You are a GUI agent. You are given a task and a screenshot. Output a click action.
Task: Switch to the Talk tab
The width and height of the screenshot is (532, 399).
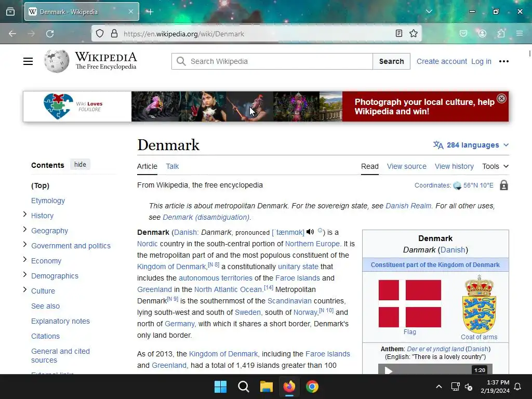click(172, 166)
